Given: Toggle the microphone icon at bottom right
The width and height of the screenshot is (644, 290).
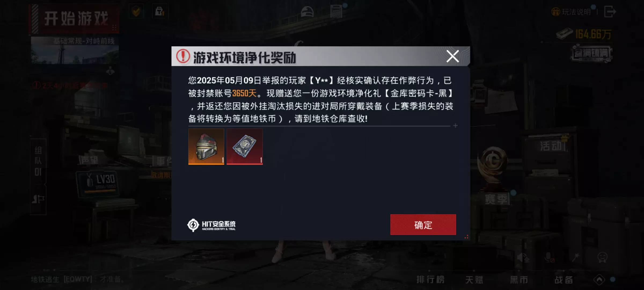Looking at the screenshot, I should click(549, 258).
